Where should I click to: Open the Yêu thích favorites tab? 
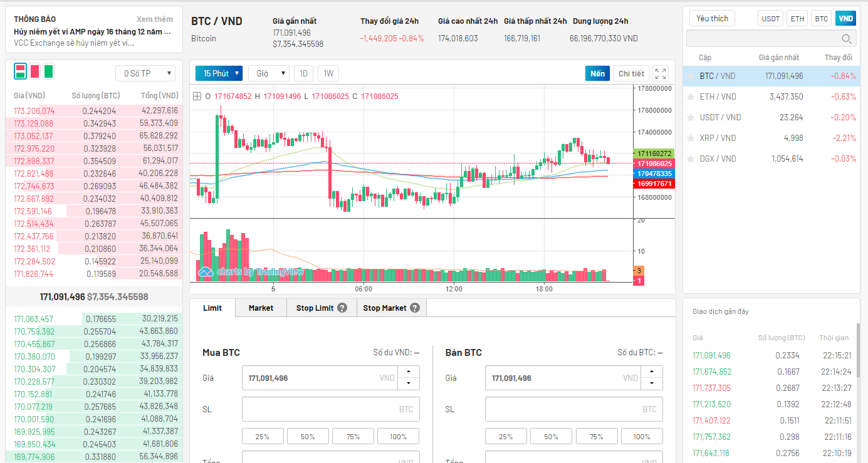click(x=712, y=18)
